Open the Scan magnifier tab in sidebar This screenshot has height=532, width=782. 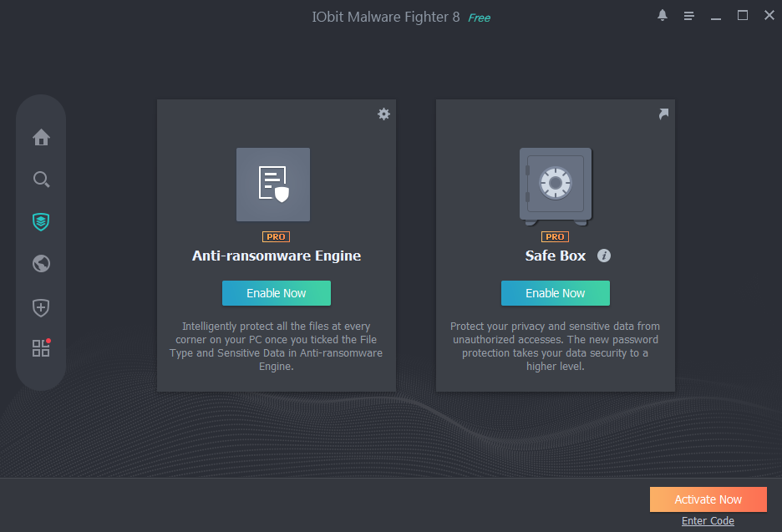coord(41,180)
